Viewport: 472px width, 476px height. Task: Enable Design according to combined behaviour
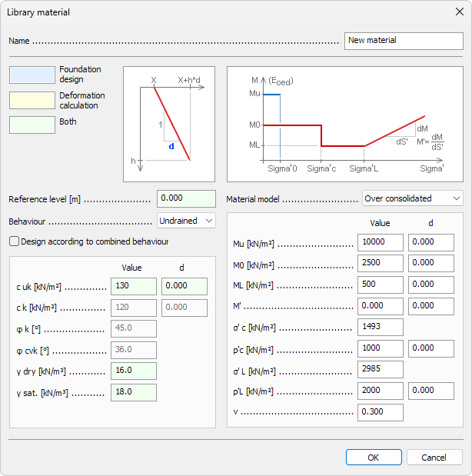click(x=15, y=241)
